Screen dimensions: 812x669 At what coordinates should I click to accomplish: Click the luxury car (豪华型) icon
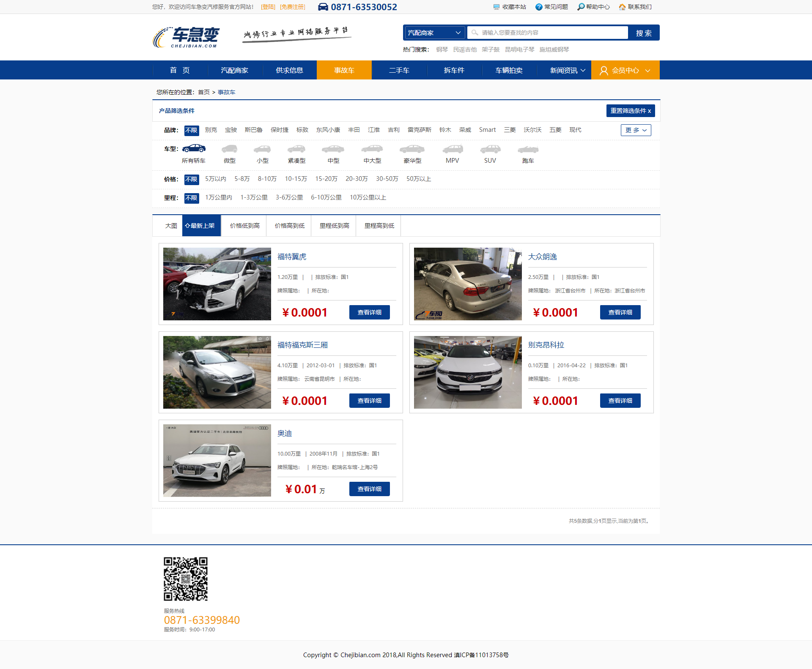point(412,149)
